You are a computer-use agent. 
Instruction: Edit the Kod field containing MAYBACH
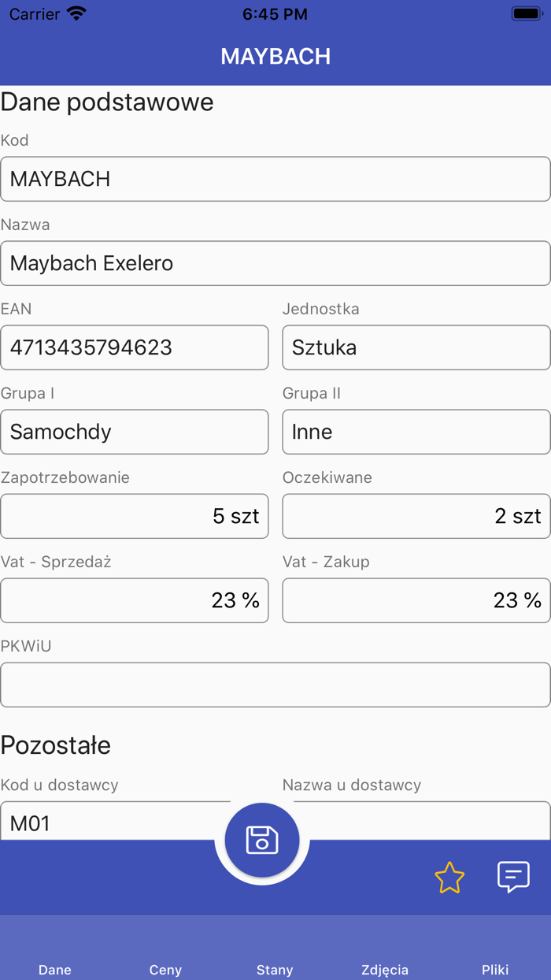[275, 179]
